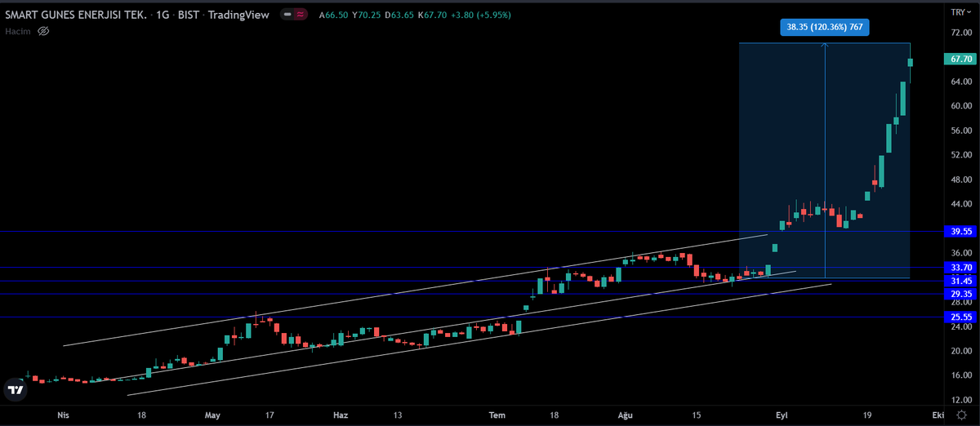
Task: Click the low value D63.65
Action: point(401,15)
